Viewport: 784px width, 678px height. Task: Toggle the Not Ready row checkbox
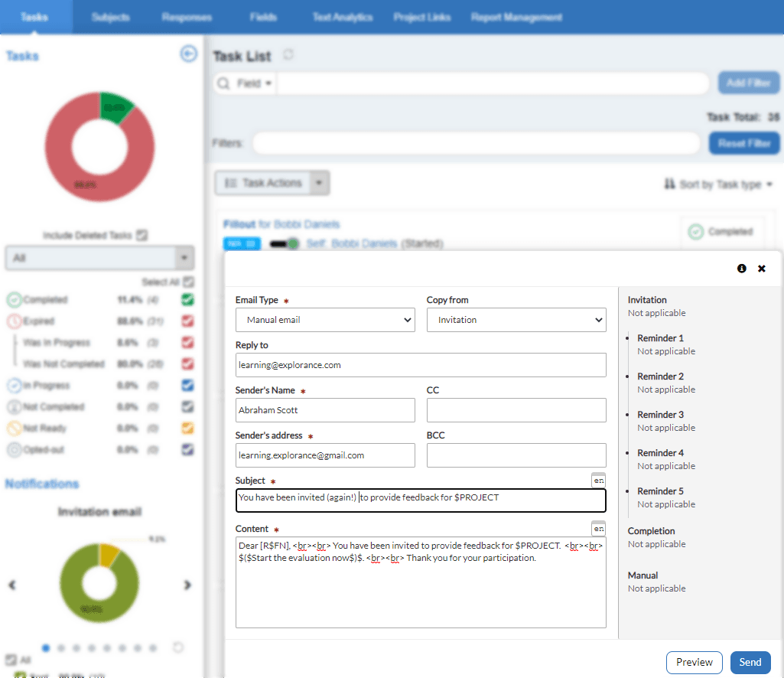[187, 429]
